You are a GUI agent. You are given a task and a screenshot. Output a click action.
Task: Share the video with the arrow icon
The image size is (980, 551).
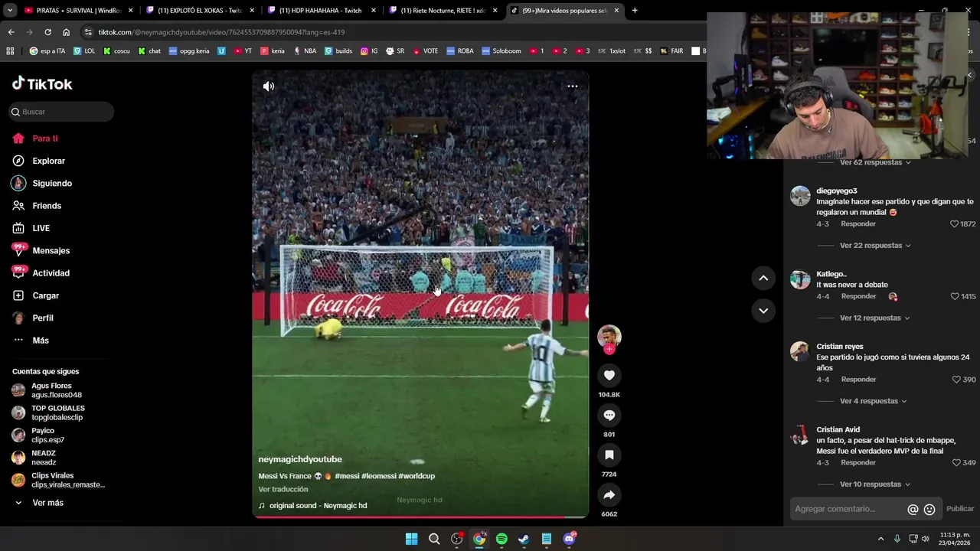609,494
